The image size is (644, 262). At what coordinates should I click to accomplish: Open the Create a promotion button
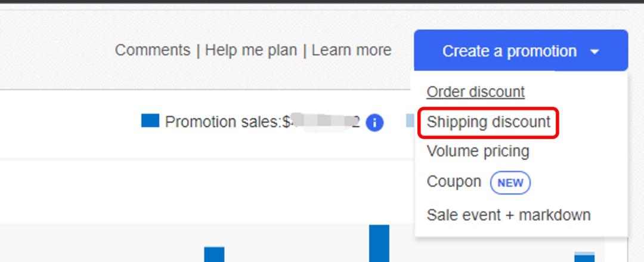pos(521,51)
